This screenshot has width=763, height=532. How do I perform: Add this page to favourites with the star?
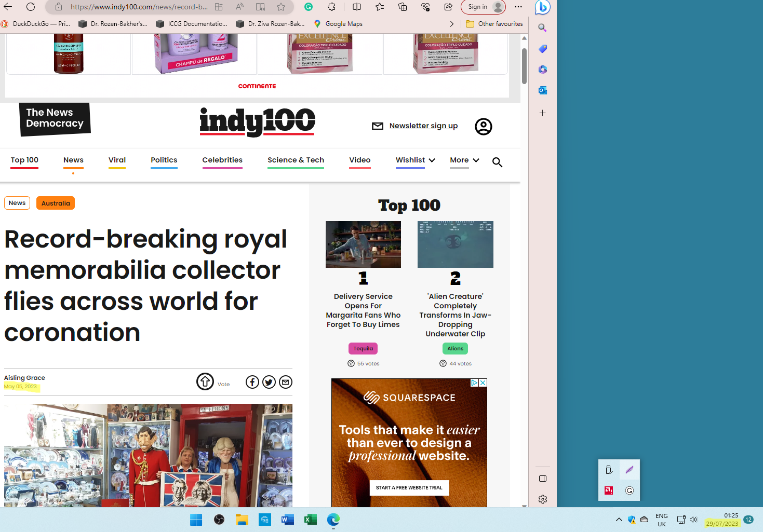[281, 7]
